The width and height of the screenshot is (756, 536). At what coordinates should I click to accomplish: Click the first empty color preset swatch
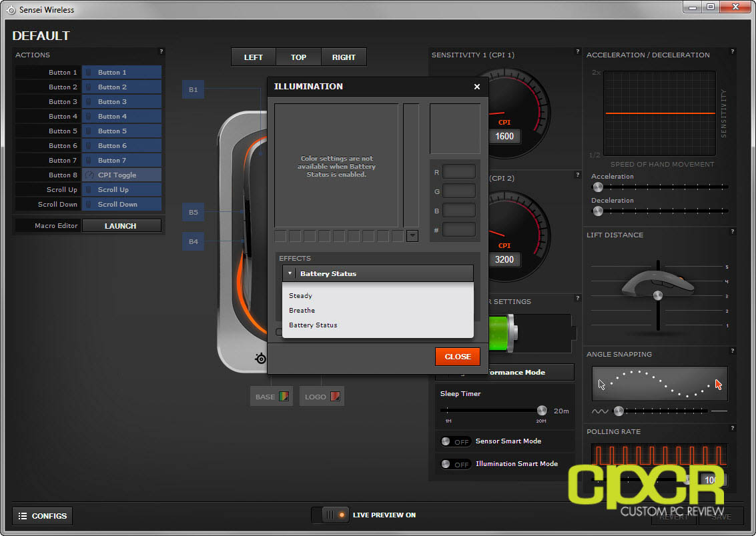pyautogui.click(x=280, y=236)
